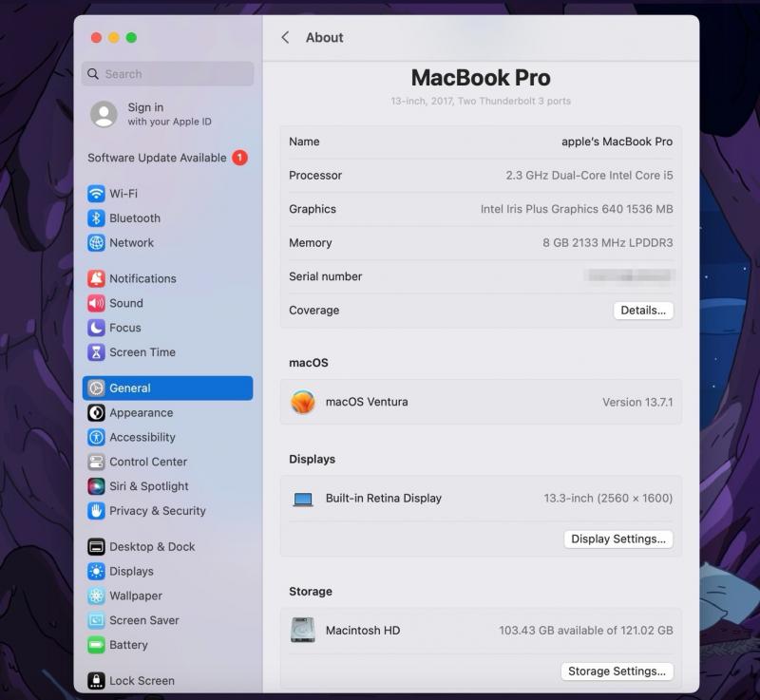Click Version 13.7.1 text

pos(637,403)
